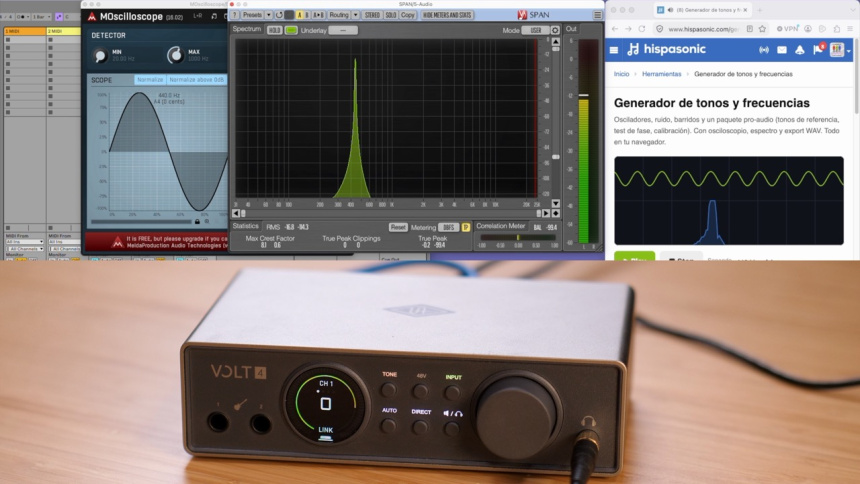Toggle the green button beside HOLD
The image size is (860, 484).
[x=291, y=30]
